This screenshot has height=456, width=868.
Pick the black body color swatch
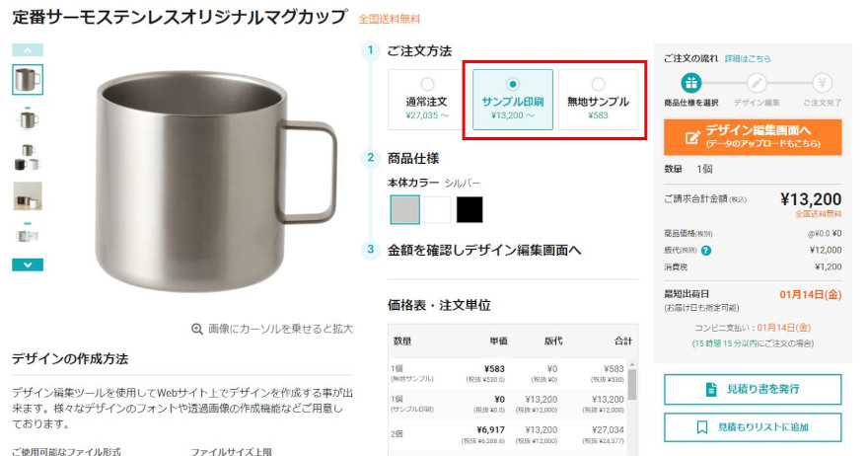(470, 209)
